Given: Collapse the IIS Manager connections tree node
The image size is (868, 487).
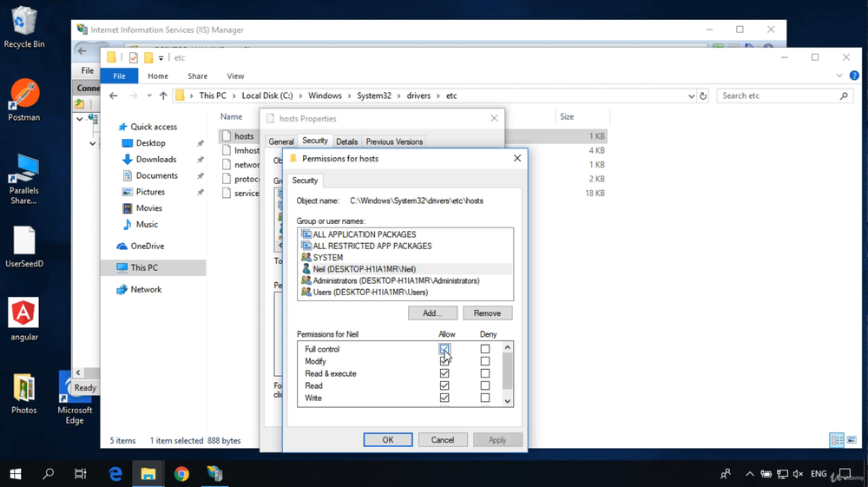Looking at the screenshot, I should pos(80,119).
